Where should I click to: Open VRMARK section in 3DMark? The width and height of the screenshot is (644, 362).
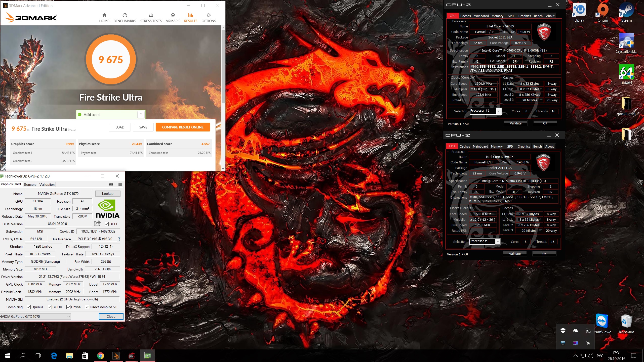coord(173,18)
